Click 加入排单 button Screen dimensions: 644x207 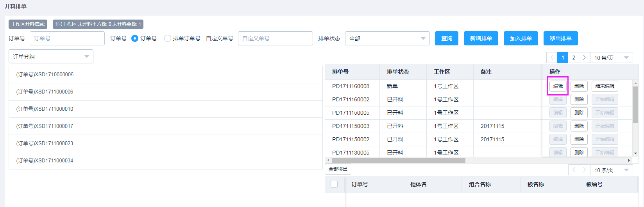click(x=521, y=38)
